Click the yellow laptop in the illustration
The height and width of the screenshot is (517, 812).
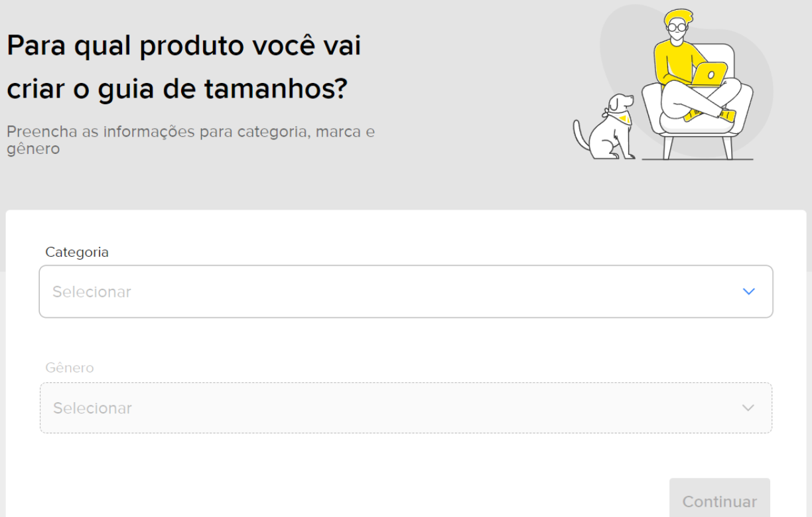(709, 74)
